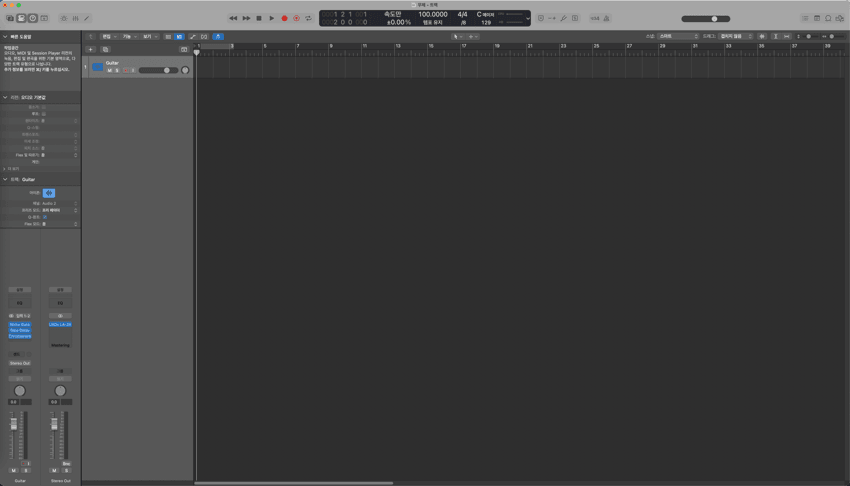The width and height of the screenshot is (850, 486).
Task: Toggle the Cycle loop button
Action: tap(308, 18)
